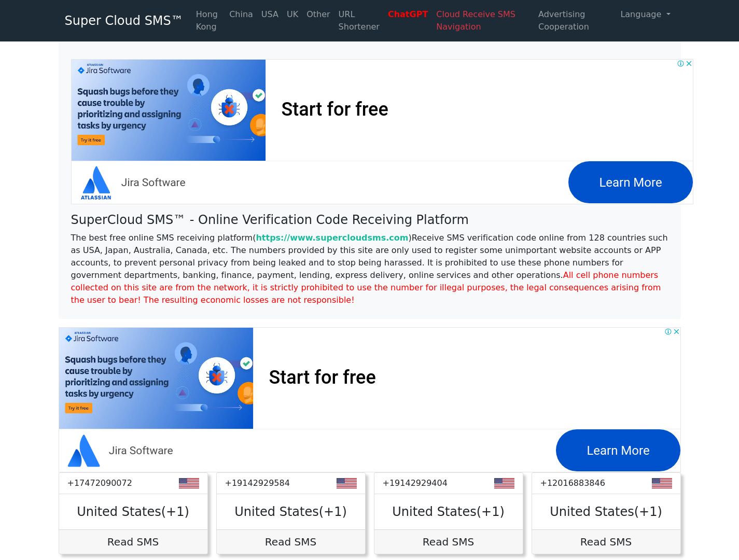Click the US flag beside +17472090072

click(189, 483)
